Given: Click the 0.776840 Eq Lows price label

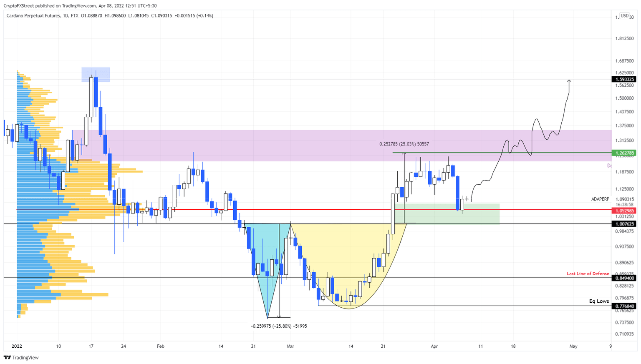Looking at the screenshot, I should 625,306.
